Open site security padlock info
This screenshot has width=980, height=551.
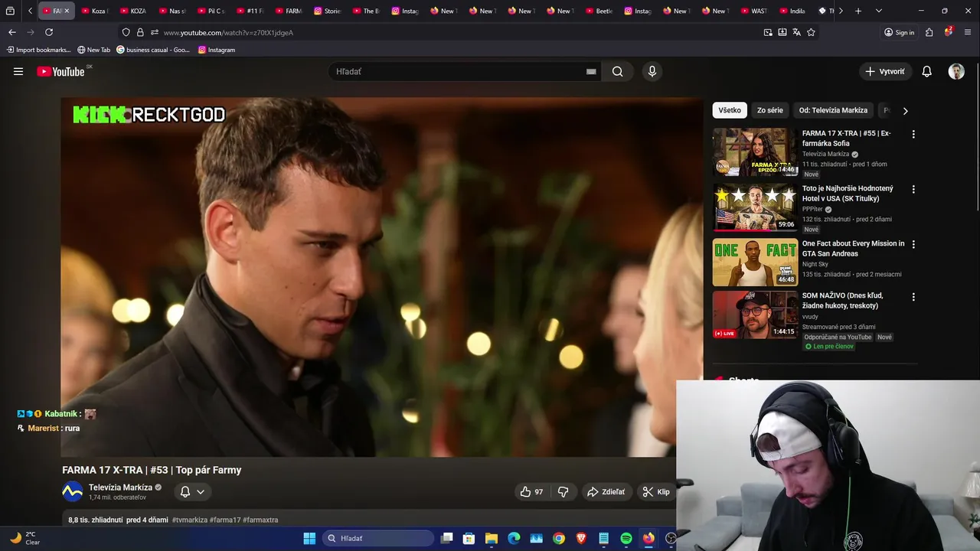coord(140,32)
